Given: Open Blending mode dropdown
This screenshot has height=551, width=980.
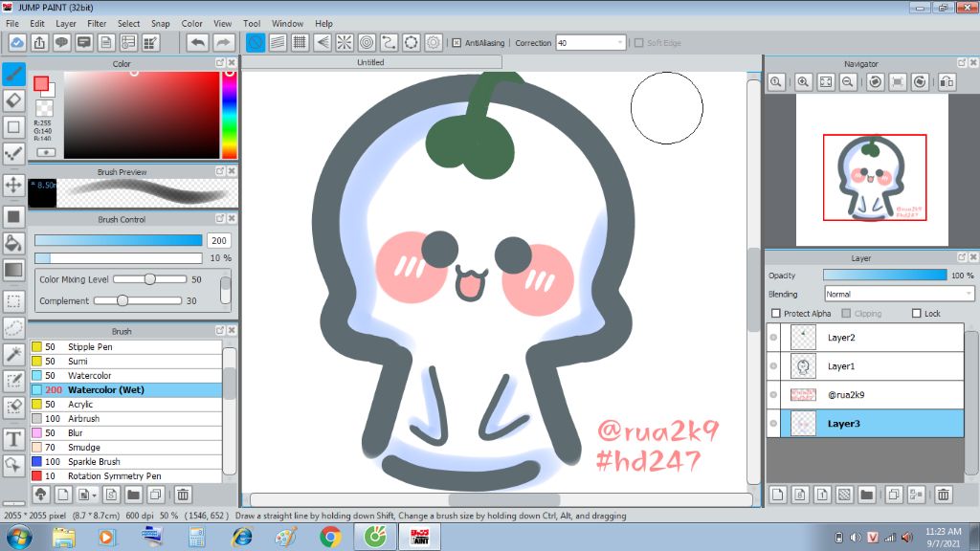Looking at the screenshot, I should click(x=969, y=294).
